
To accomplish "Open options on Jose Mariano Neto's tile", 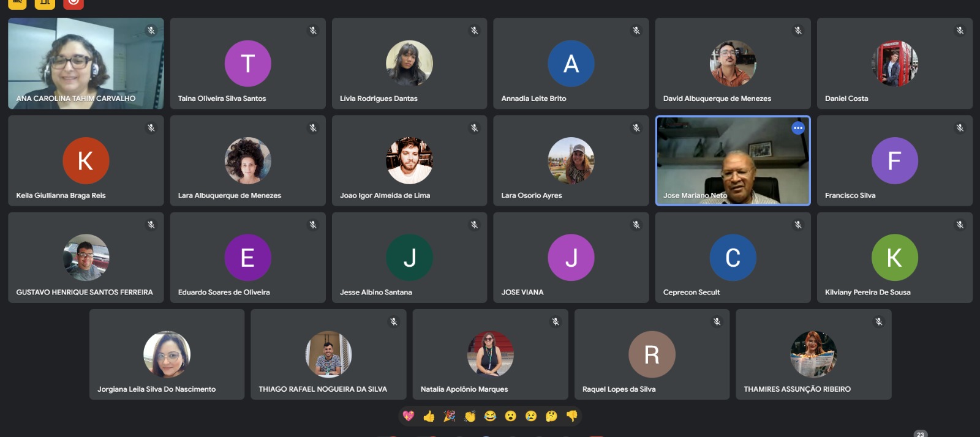I will (x=798, y=128).
